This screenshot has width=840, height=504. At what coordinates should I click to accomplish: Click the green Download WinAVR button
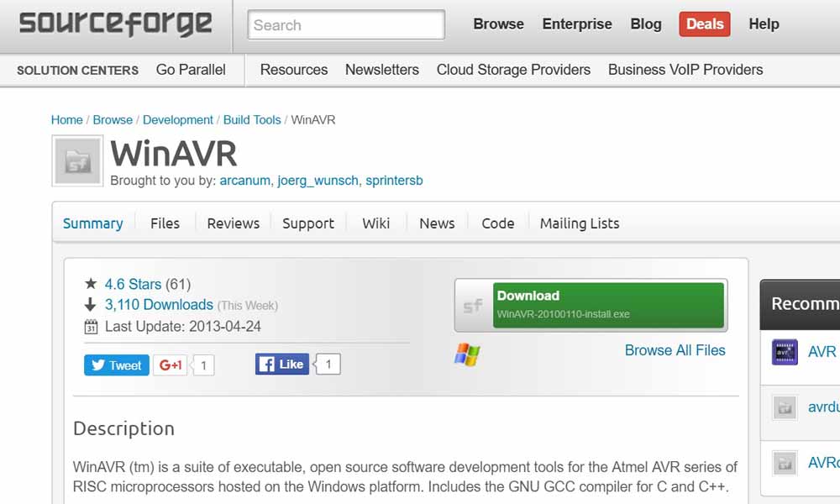click(x=608, y=305)
